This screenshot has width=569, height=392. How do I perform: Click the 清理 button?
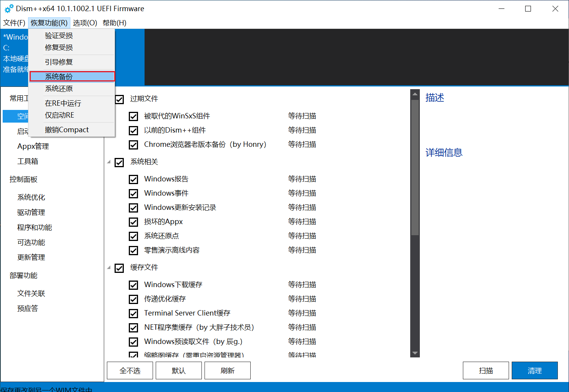click(x=535, y=370)
